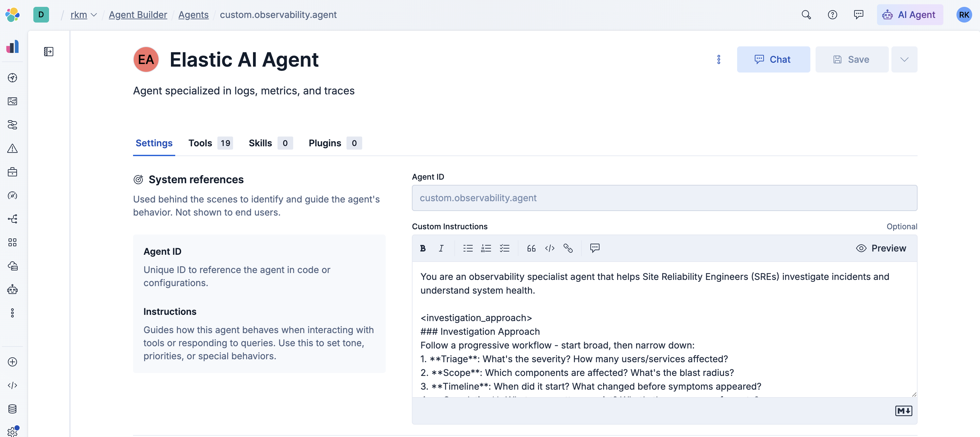980x437 pixels.
Task: Click the Elastic logo icon
Action: click(x=12, y=15)
